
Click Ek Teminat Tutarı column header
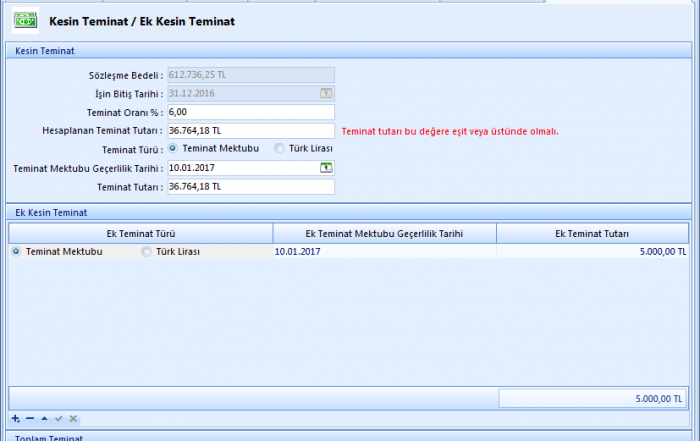click(x=592, y=233)
